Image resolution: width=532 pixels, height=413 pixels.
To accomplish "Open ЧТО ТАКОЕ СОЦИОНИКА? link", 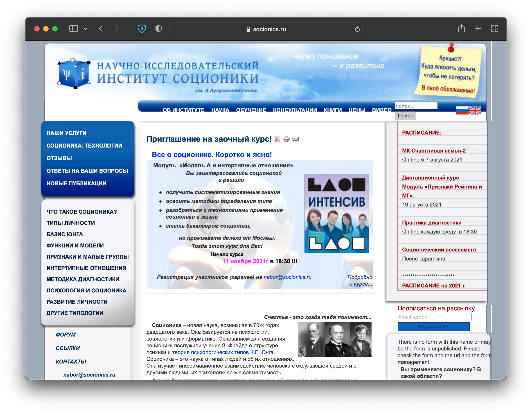I will [82, 212].
